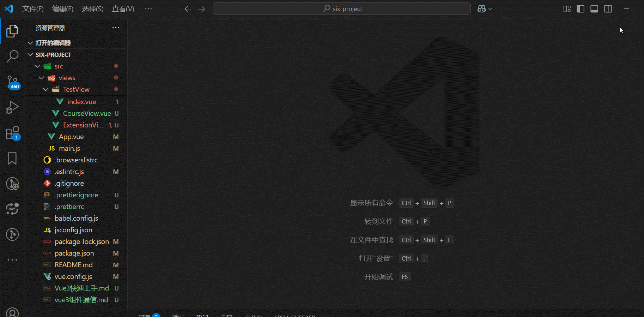Open the Bookmarks view in activity bar
The width and height of the screenshot is (644, 317).
(x=12, y=158)
